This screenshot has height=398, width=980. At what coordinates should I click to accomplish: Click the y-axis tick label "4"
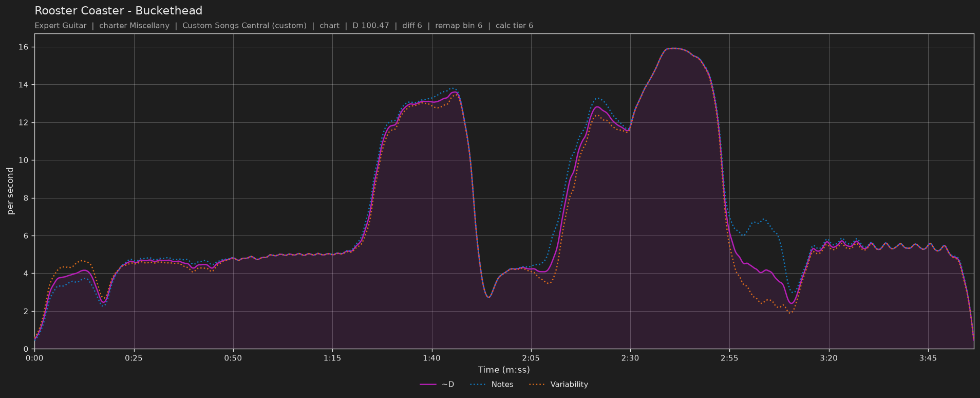[x=26, y=274]
